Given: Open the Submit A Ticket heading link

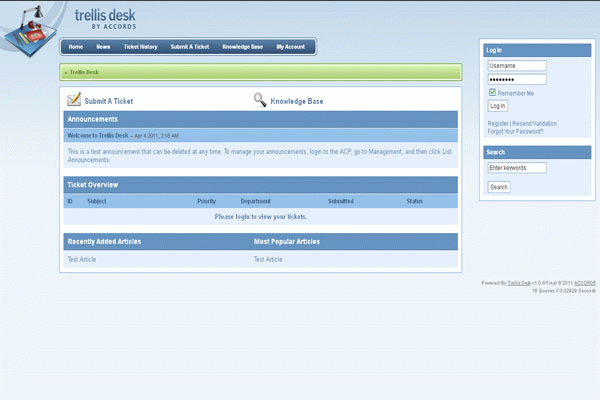Looking at the screenshot, I should (x=109, y=101).
